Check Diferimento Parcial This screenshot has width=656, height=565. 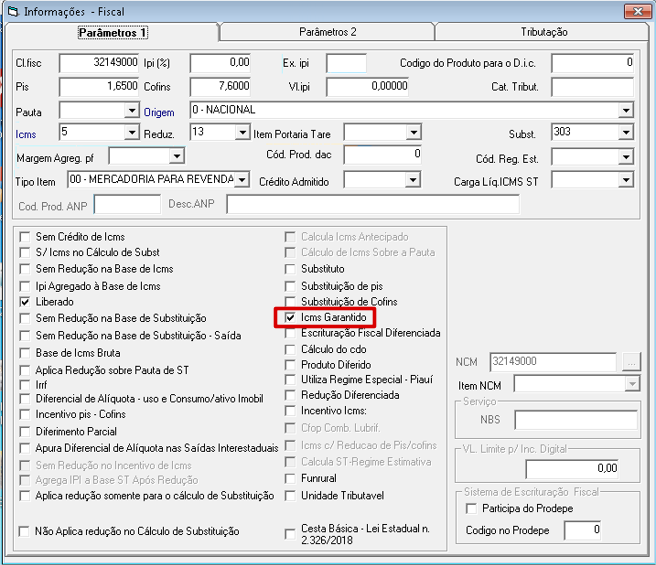pyautogui.click(x=25, y=431)
